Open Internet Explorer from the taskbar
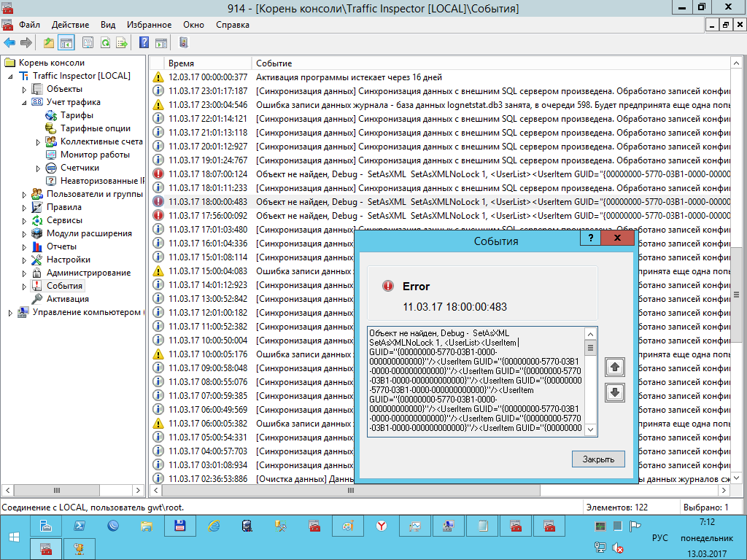Viewport: 747px width, 560px height. [x=214, y=526]
